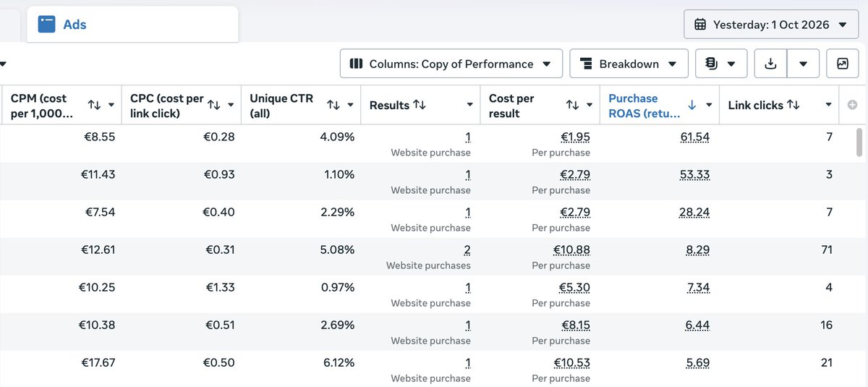Click ROAS value 28.24
This screenshot has width=868, height=387.
point(695,213)
